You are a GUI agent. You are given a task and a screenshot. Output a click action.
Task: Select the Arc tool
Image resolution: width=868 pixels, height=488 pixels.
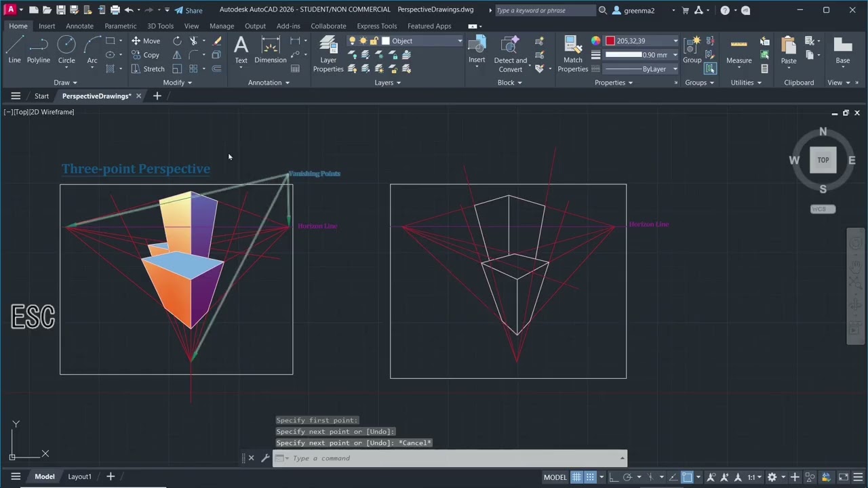click(92, 50)
